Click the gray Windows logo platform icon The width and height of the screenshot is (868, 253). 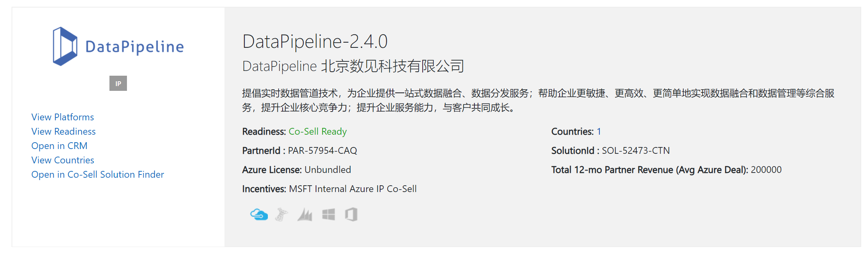[x=328, y=215]
